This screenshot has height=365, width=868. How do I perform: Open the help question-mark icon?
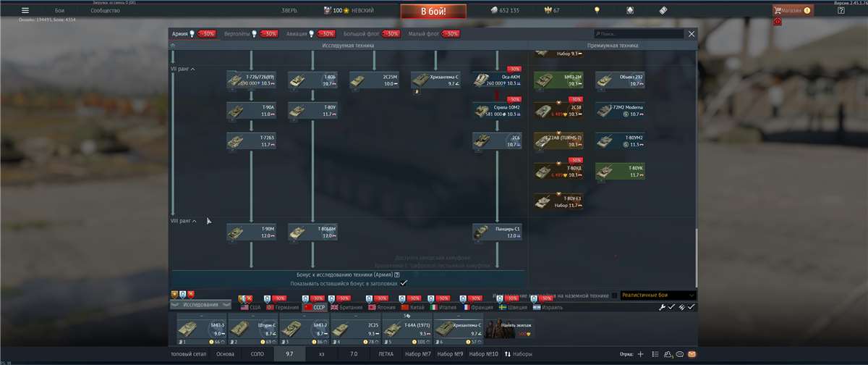point(841,10)
